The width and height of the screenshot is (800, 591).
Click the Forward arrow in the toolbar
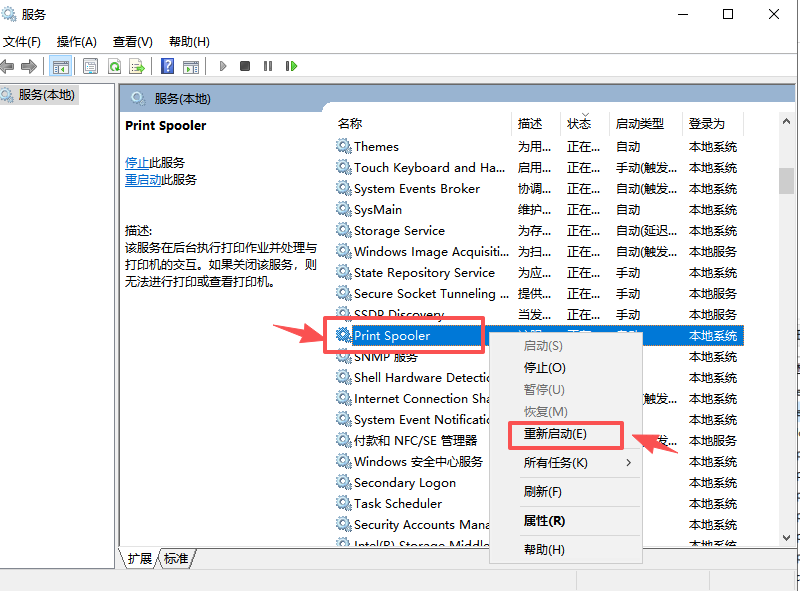pyautogui.click(x=29, y=66)
